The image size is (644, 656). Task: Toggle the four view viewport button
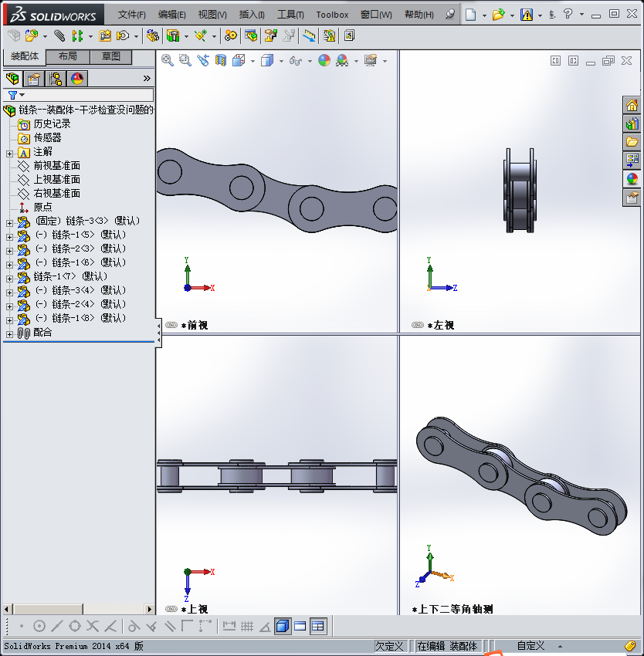click(x=318, y=627)
